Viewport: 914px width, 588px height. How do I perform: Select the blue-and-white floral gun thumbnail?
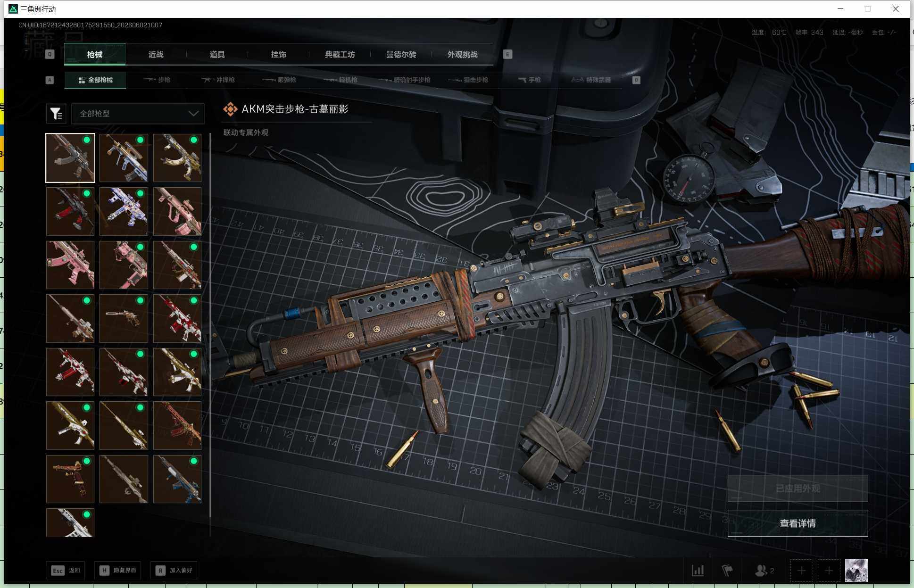point(124,211)
